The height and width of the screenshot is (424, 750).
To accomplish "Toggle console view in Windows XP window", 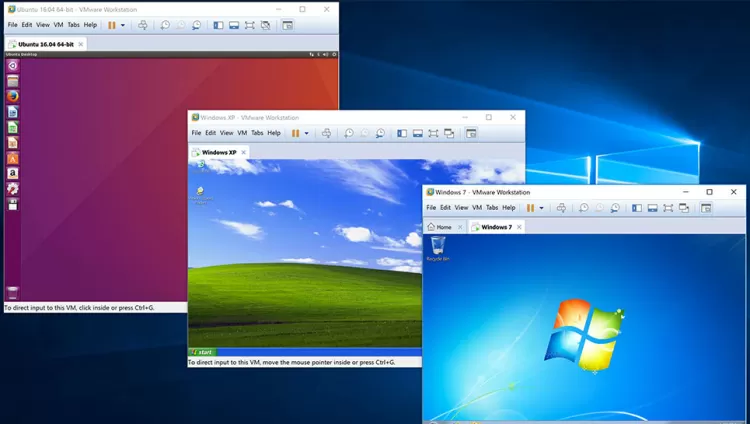I will [471, 134].
